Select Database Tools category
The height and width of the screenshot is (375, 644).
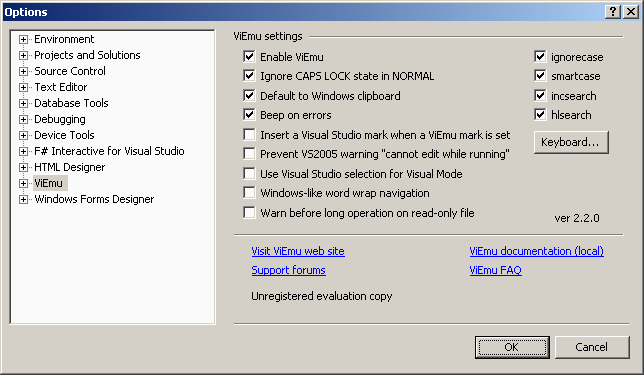point(71,103)
